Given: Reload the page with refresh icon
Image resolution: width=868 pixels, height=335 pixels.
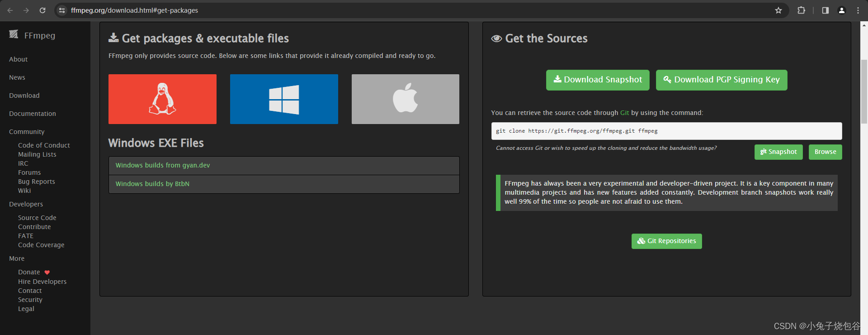Looking at the screenshot, I should (x=42, y=10).
